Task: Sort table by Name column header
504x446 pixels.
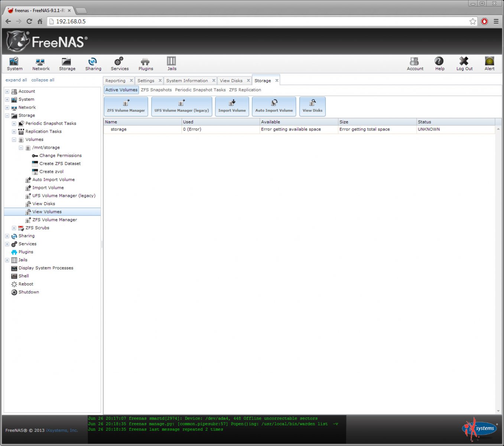Action: tap(143, 122)
